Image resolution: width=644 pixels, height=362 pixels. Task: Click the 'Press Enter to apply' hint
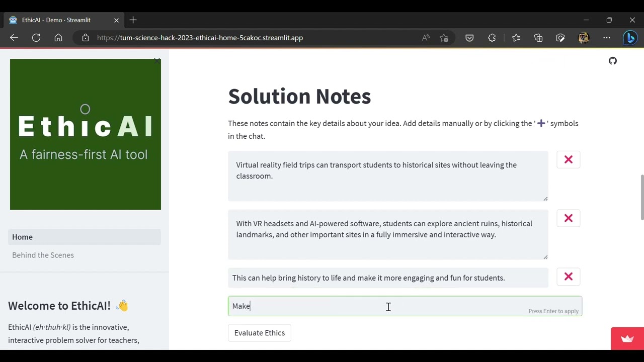point(553,311)
